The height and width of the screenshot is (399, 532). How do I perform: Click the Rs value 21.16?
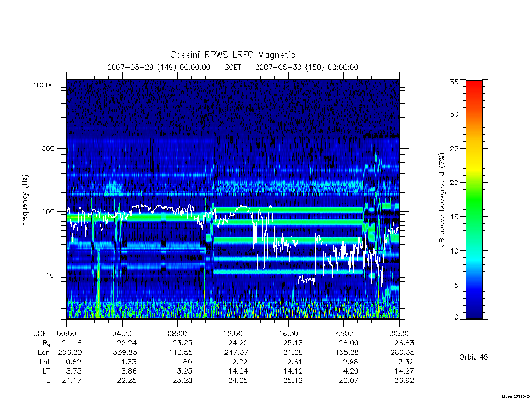click(72, 343)
